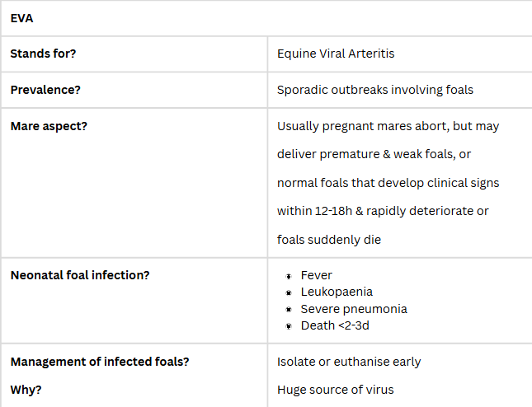Viewport: 532px width, 407px height.
Task: Click the 'Isolate or euthanise early' answer
Action: click(349, 362)
